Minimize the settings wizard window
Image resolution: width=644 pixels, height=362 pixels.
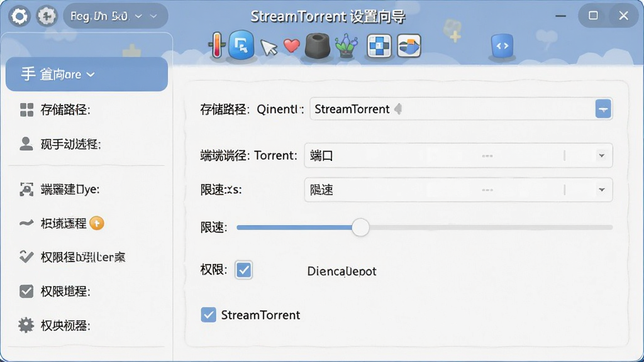click(x=560, y=16)
